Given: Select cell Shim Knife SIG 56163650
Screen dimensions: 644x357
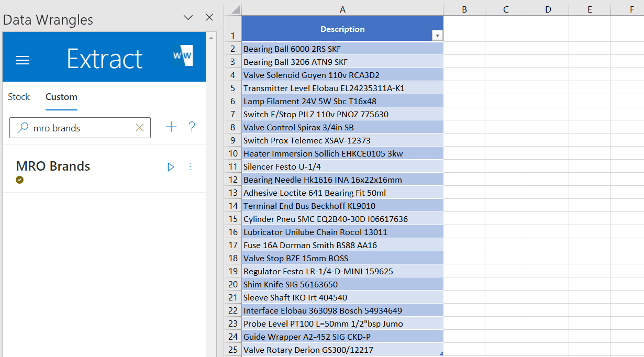Looking at the screenshot, I should pyautogui.click(x=342, y=284).
